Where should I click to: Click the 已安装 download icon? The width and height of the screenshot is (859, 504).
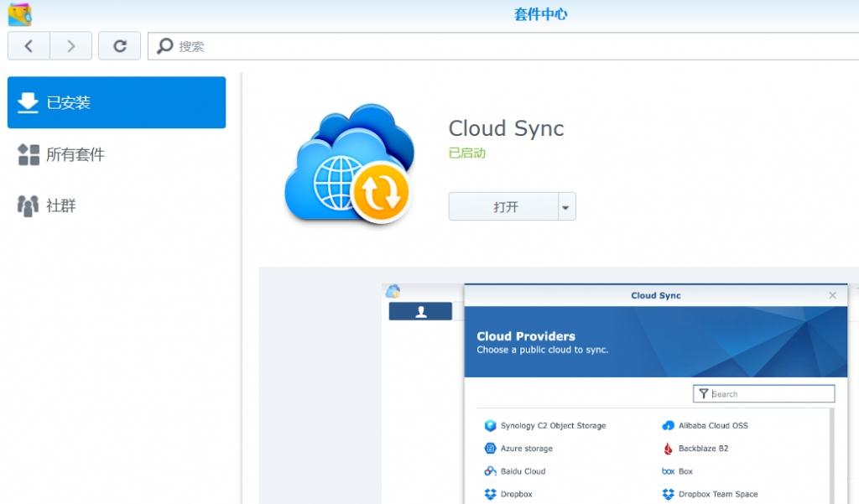[x=28, y=102]
